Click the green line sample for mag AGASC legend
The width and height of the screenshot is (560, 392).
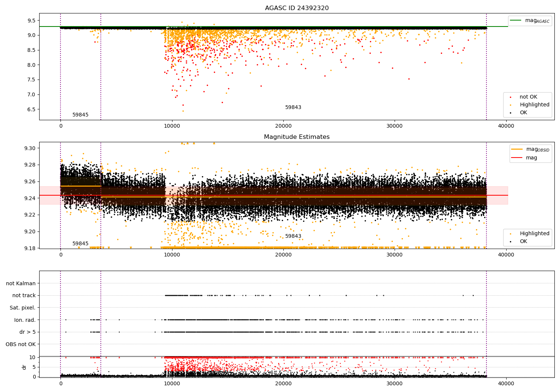click(516, 21)
